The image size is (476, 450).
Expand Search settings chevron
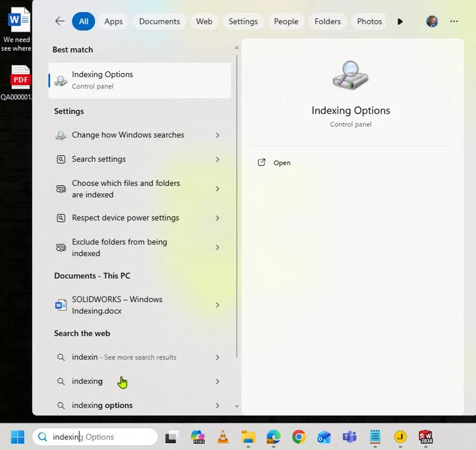[x=217, y=159]
